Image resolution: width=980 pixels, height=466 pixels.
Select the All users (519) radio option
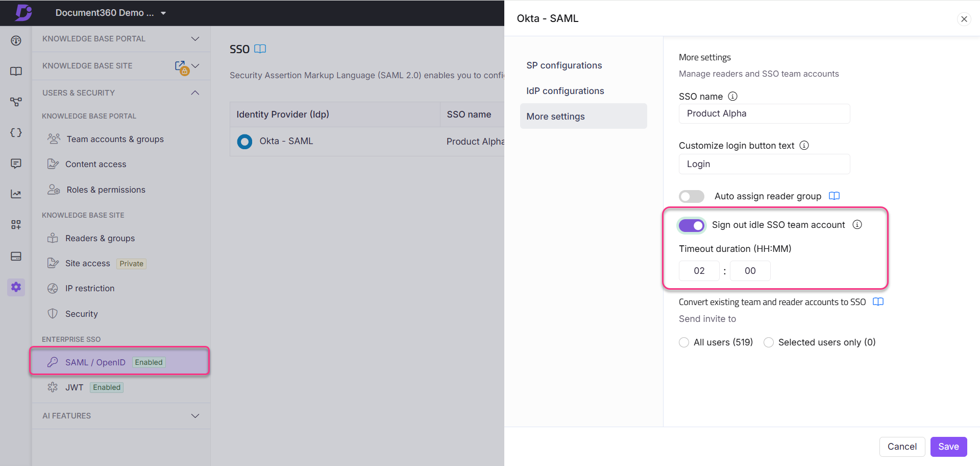(x=684, y=342)
